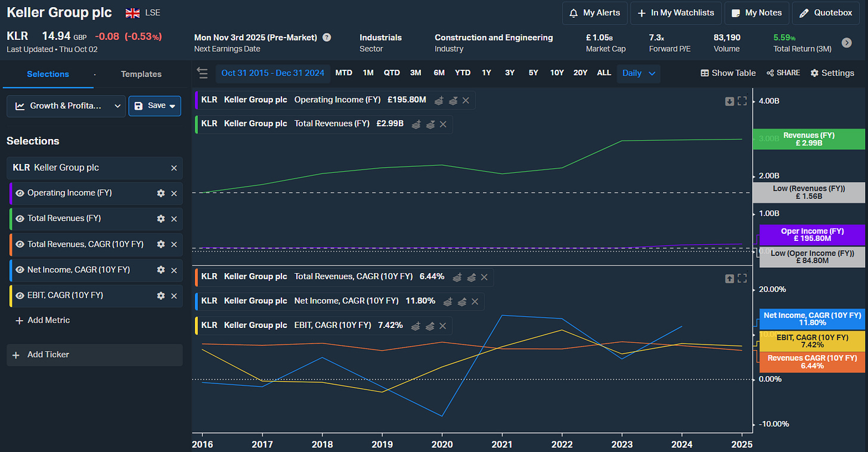
Task: Remove the KLR Keller Group plc ticker
Action: point(174,168)
